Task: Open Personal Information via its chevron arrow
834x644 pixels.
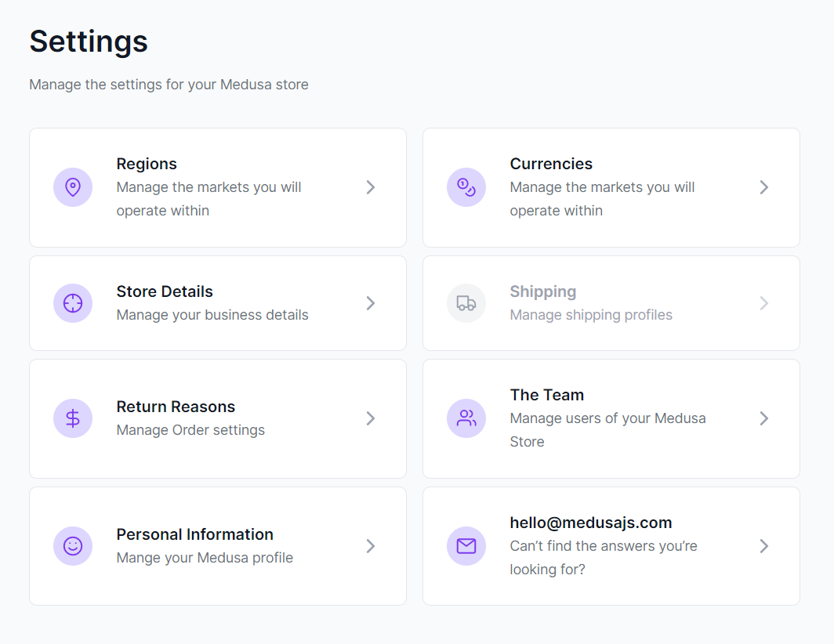Action: tap(371, 546)
